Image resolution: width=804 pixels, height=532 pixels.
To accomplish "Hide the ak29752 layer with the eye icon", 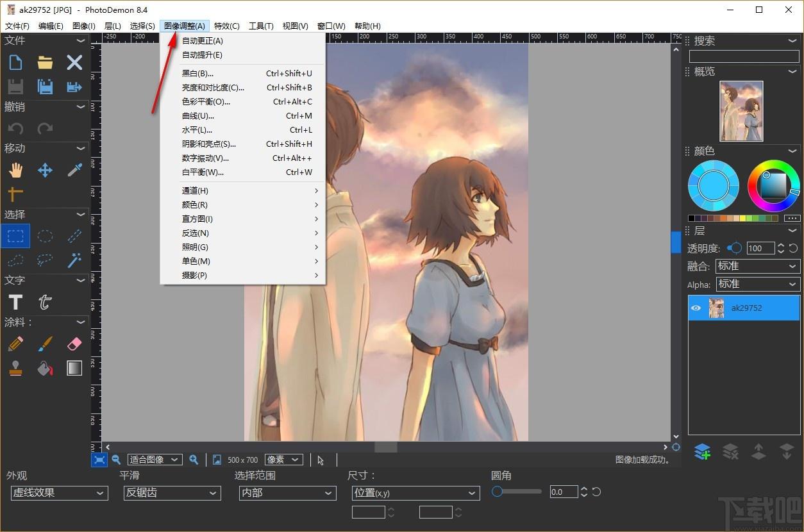I will tap(696, 308).
